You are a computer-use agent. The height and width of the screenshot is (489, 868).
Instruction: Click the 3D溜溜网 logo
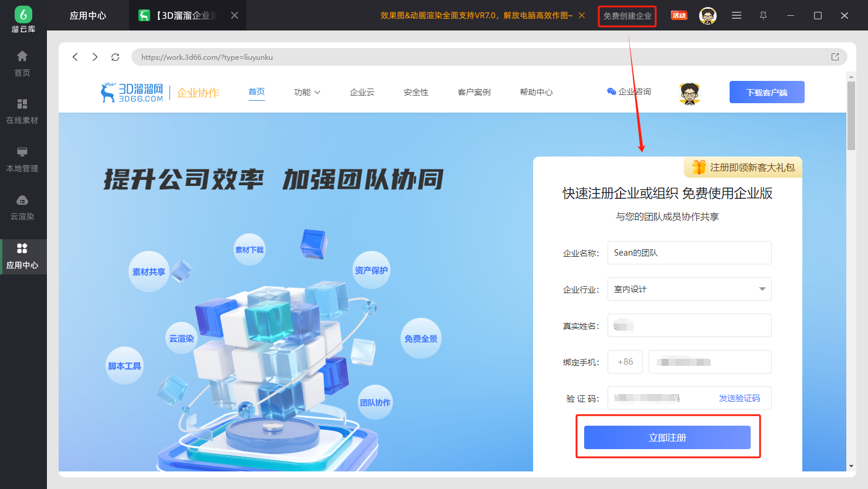coord(132,93)
